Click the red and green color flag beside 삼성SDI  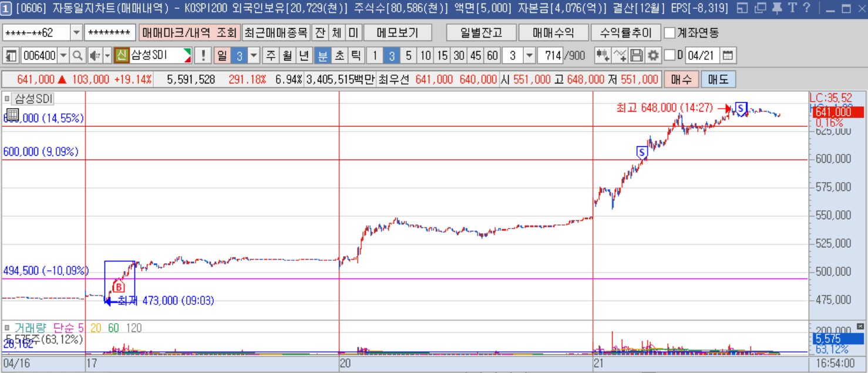(187, 56)
